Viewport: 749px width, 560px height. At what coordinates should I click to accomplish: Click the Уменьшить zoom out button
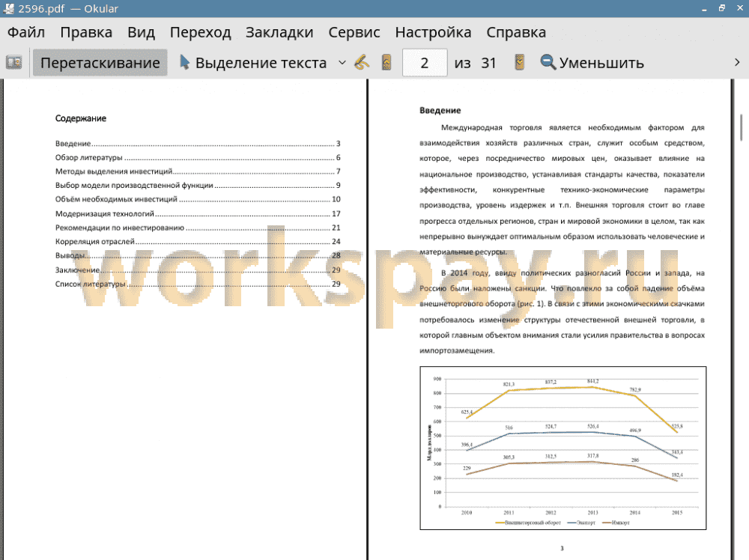tap(592, 63)
